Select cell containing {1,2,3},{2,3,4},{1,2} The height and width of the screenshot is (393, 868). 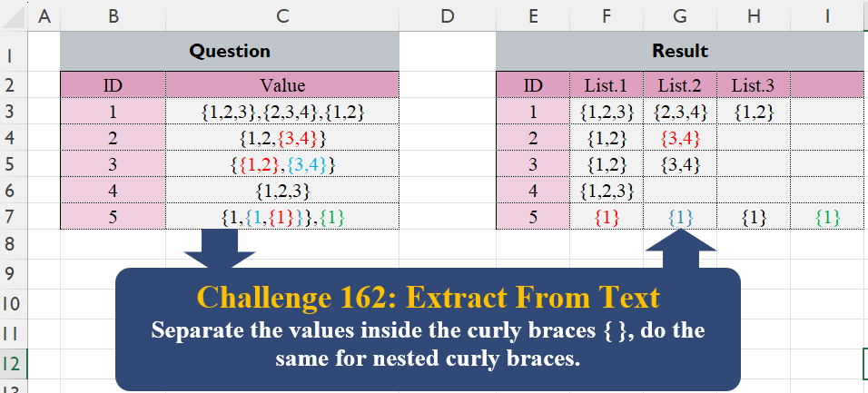282,113
